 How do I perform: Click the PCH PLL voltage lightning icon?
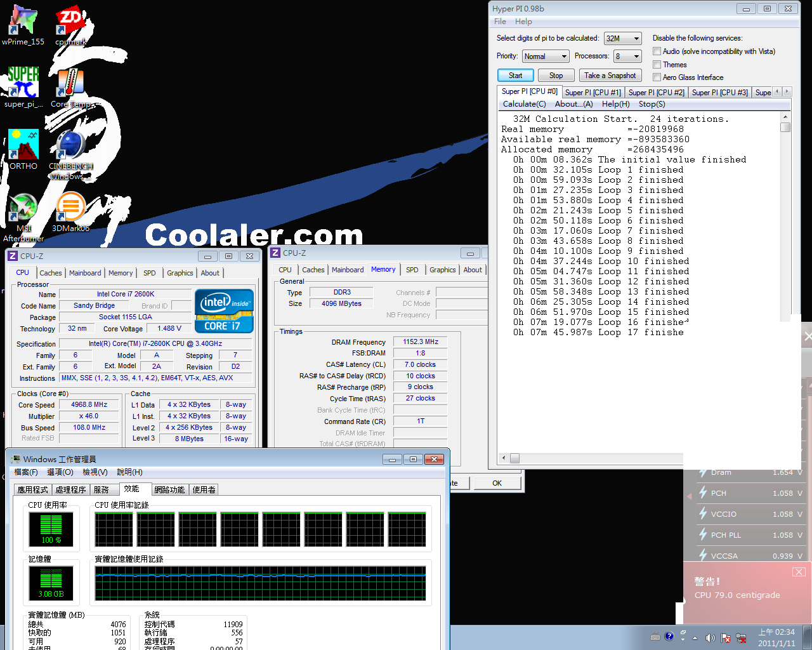[703, 534]
